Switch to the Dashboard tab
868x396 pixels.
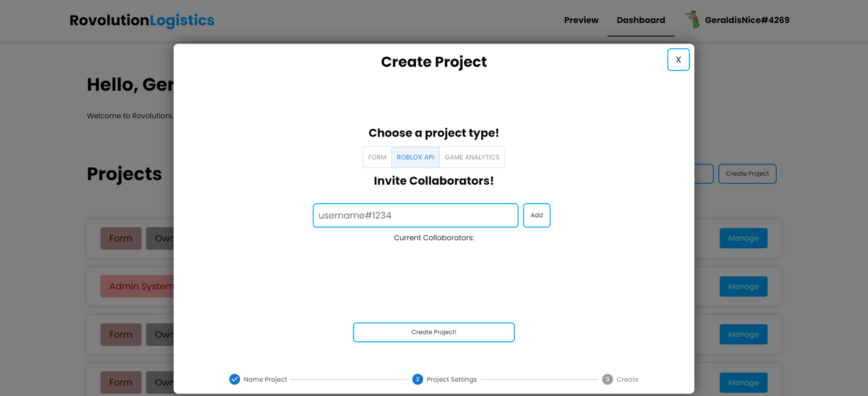(x=640, y=19)
